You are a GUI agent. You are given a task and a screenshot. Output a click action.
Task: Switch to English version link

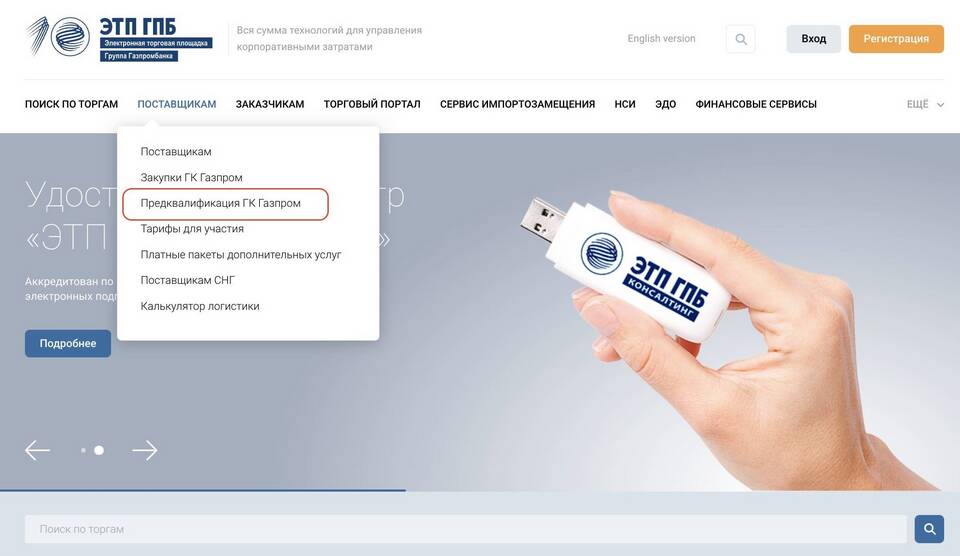(x=661, y=39)
